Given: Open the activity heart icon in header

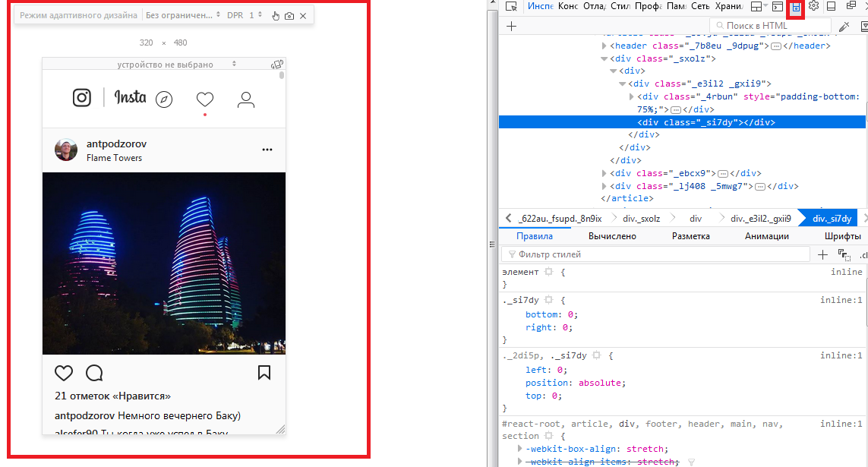Looking at the screenshot, I should (x=205, y=99).
